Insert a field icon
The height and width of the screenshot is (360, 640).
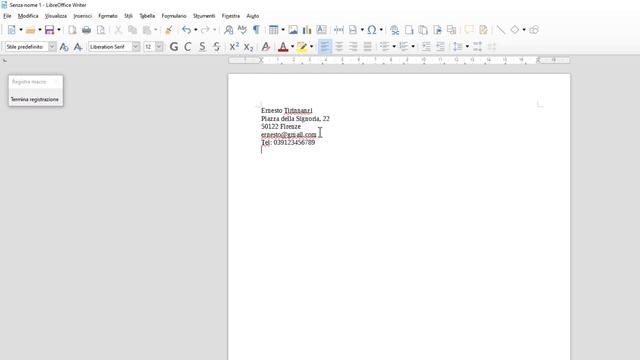[x=353, y=30]
